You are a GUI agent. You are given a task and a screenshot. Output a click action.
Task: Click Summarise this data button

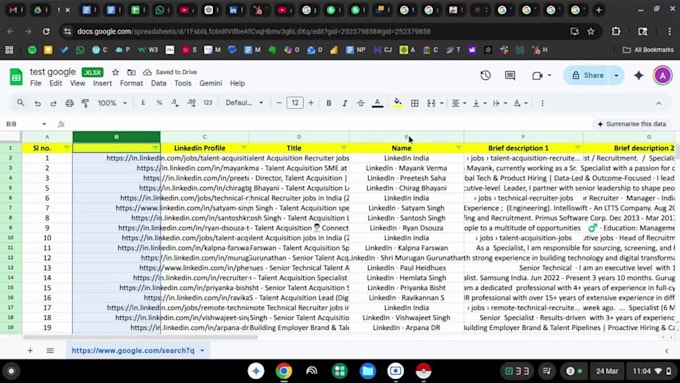click(x=631, y=124)
